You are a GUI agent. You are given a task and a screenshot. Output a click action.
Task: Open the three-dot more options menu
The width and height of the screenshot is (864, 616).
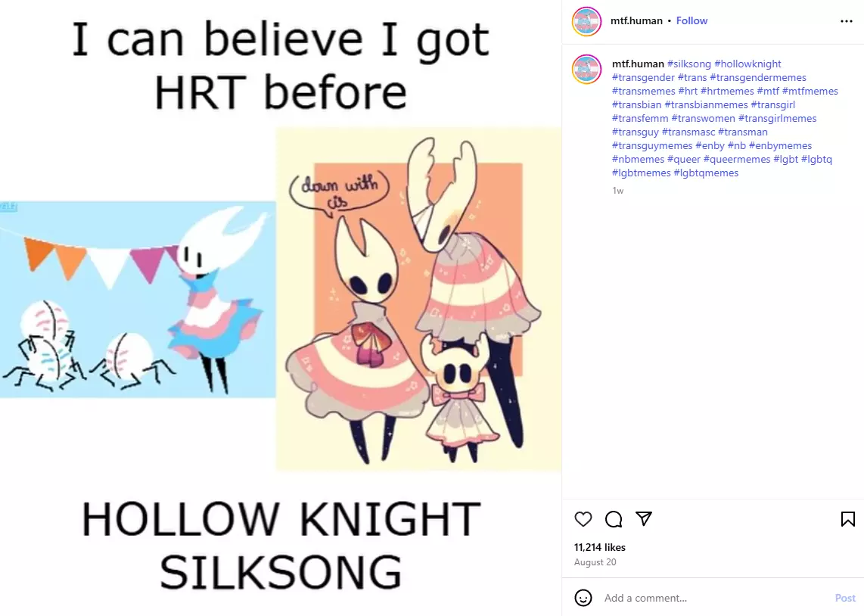coord(847,21)
